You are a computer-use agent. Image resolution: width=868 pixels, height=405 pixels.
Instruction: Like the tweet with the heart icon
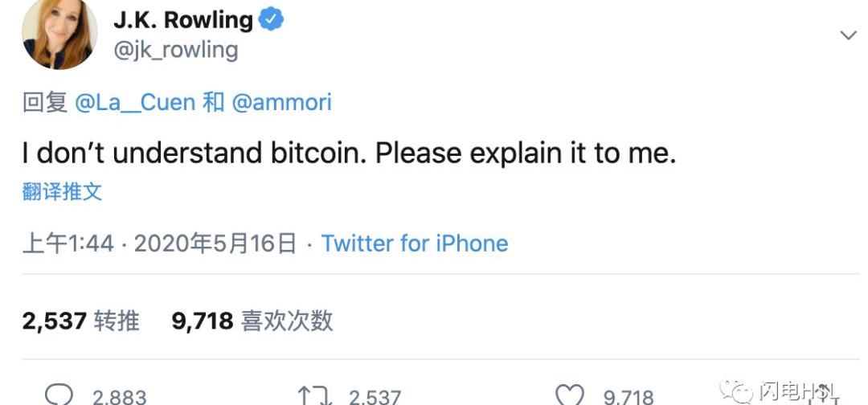[x=570, y=395]
